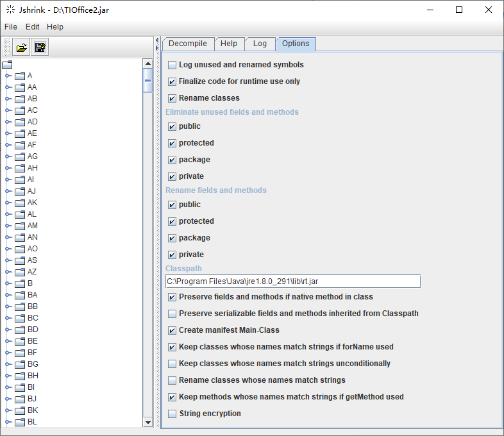Click the scroll down arrow of tree
504x436 pixels.
point(148,423)
